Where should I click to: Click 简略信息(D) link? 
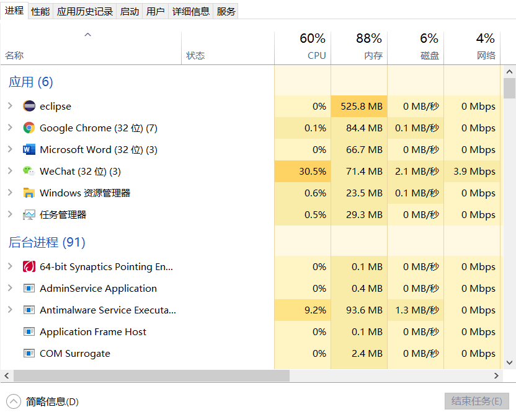[52, 401]
